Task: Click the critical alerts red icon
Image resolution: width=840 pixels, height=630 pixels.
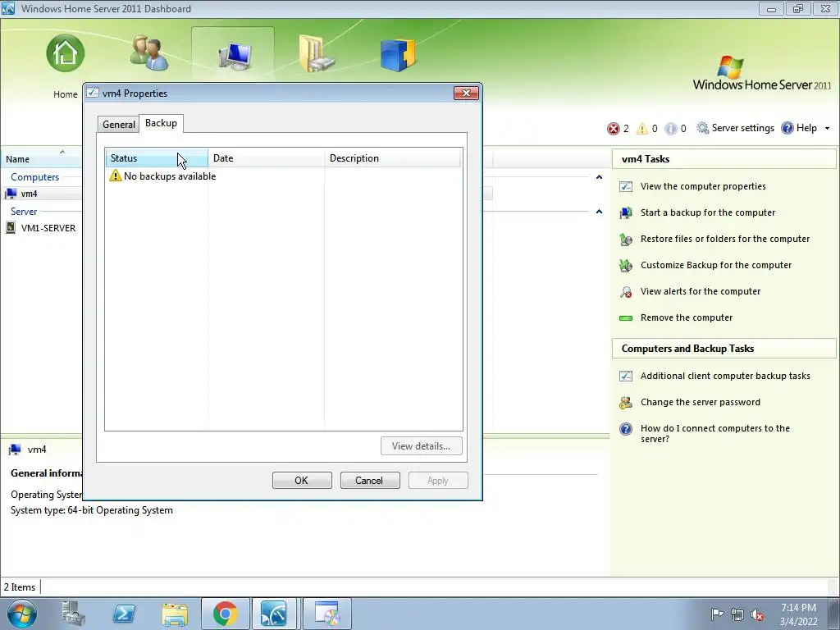Action: tap(613, 129)
